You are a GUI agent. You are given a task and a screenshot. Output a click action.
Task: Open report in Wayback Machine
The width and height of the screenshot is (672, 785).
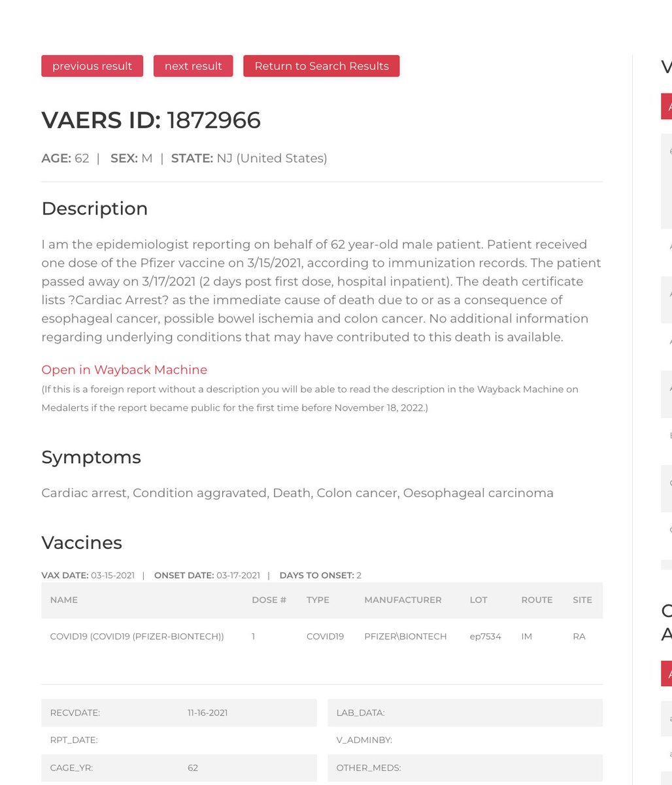click(124, 370)
